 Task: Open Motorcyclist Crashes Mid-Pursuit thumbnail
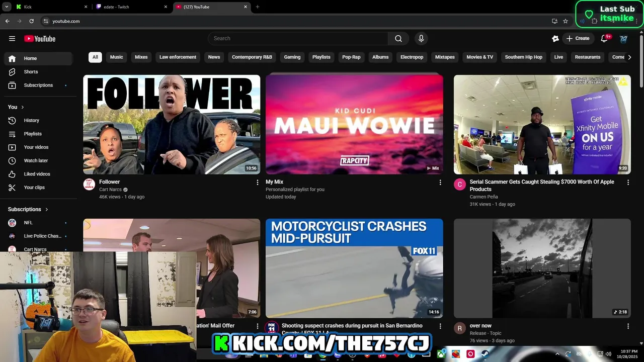click(355, 268)
